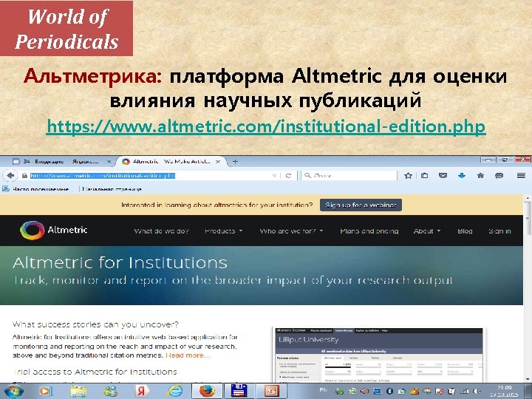Click the Lilliput University screenshot thumbnail
Viewport: 532px width, 399px height.
tap(379, 355)
